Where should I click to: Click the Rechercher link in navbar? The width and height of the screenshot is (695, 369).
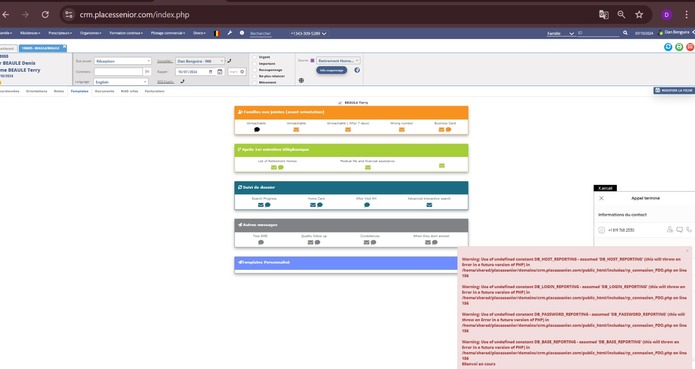click(x=260, y=33)
